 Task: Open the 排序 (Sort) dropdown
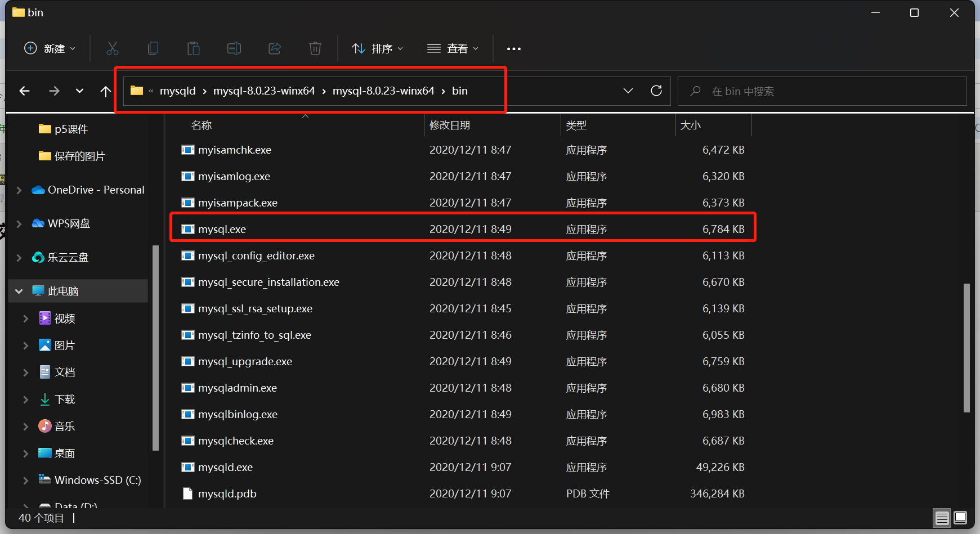(x=377, y=49)
